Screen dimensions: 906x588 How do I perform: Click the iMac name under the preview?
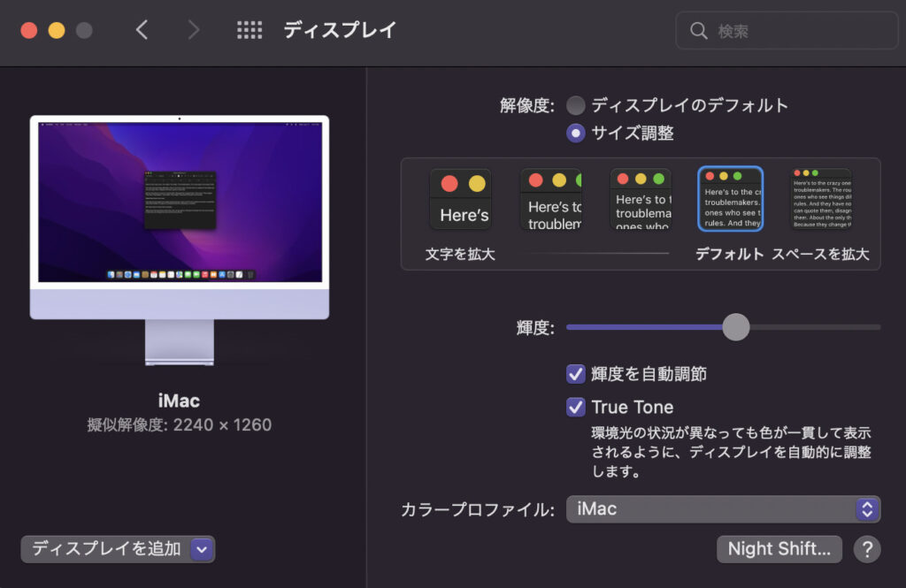tap(179, 401)
